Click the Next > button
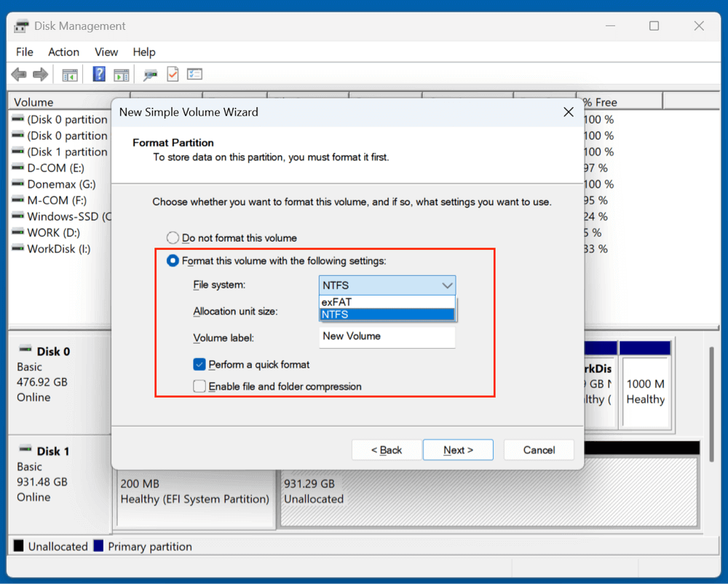The height and width of the screenshot is (584, 728). 458,450
